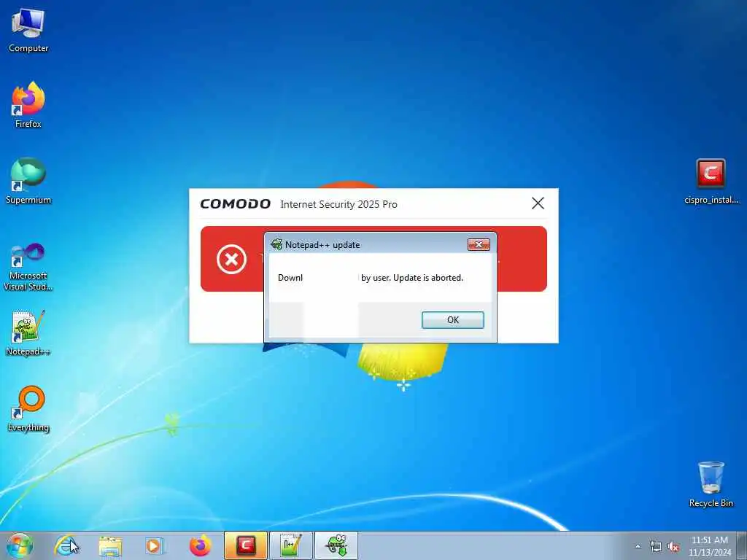Select the Firefox desktop shortcut
The width and height of the screenshot is (747, 560).
pos(28,105)
